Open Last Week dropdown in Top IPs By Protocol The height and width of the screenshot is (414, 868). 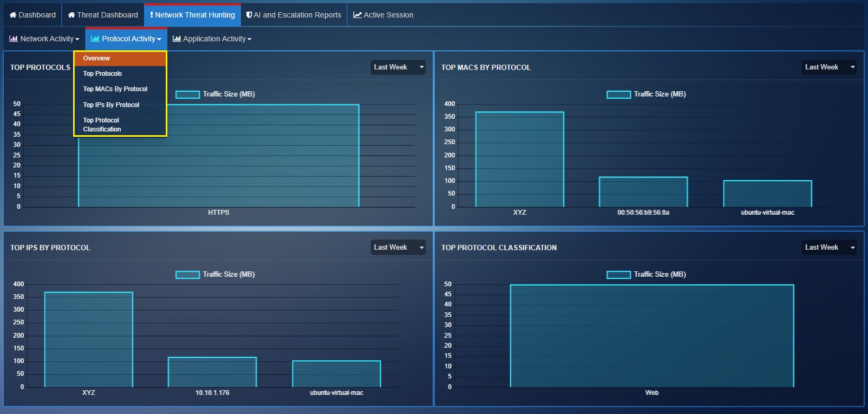pos(398,248)
